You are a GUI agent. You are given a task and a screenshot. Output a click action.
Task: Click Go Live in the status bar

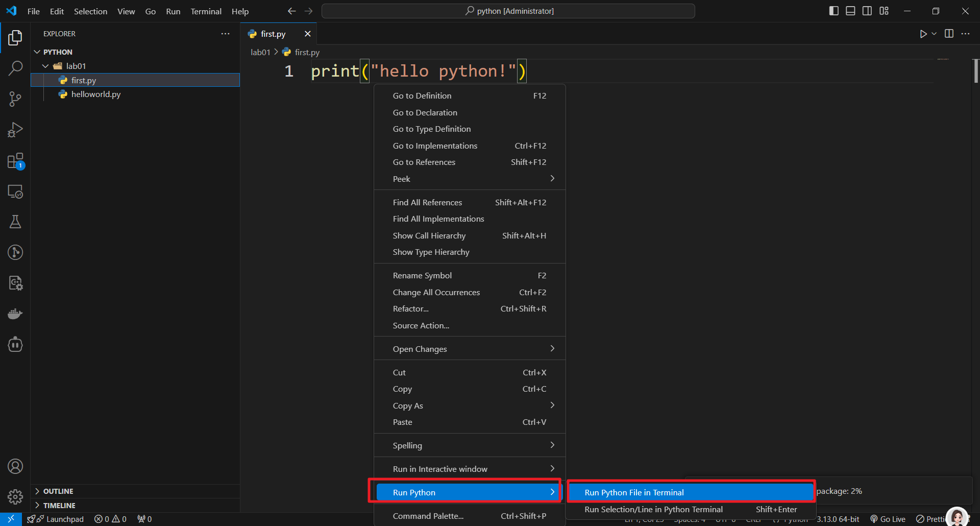coord(888,519)
